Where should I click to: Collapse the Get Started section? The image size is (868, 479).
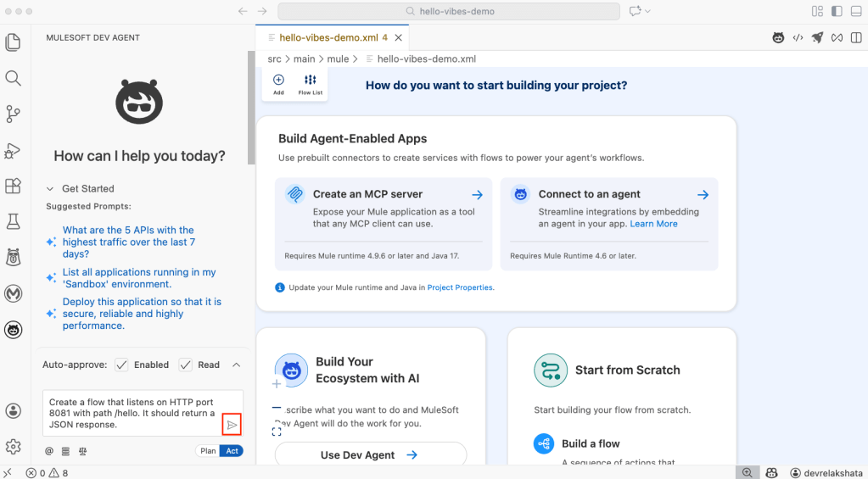point(50,189)
